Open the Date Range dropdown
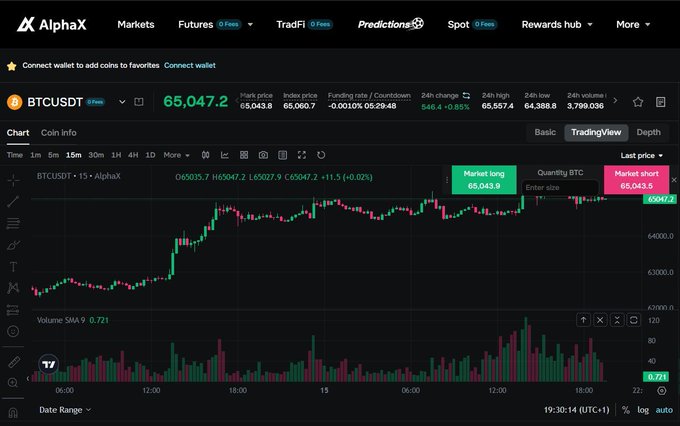This screenshot has height=426, width=680. [x=65, y=410]
